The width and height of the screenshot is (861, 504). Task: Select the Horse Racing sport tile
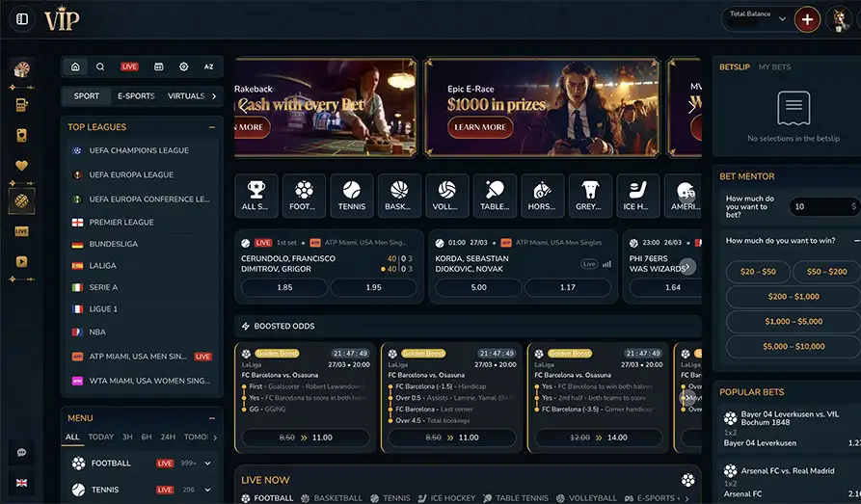click(543, 196)
